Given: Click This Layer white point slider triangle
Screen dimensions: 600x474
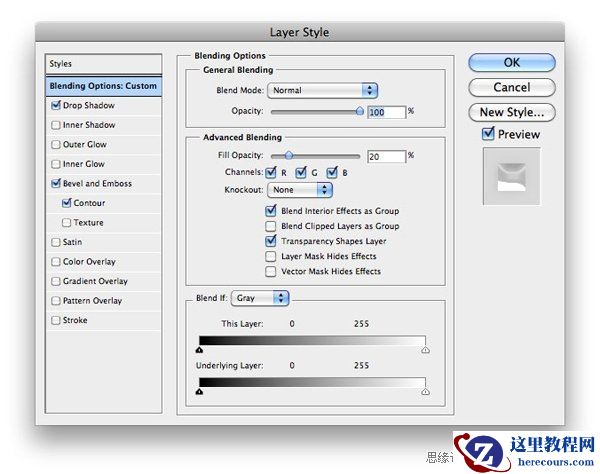Looking at the screenshot, I should tap(426, 350).
